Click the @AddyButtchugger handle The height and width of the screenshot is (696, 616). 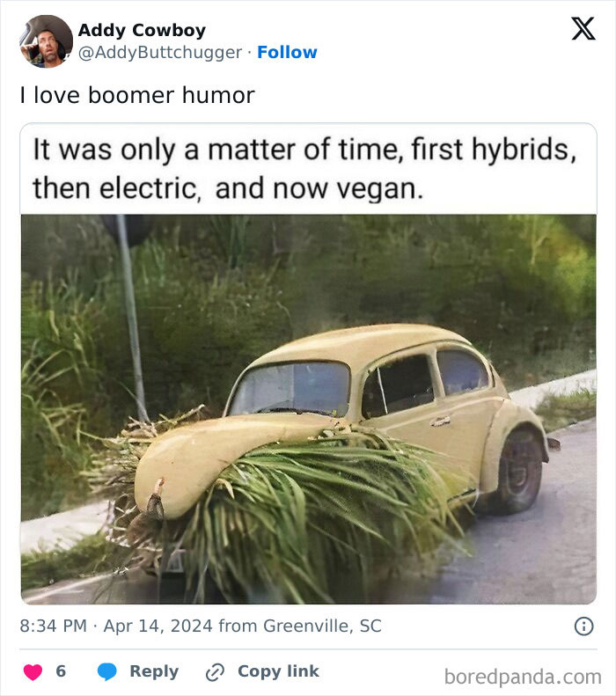click(x=159, y=53)
